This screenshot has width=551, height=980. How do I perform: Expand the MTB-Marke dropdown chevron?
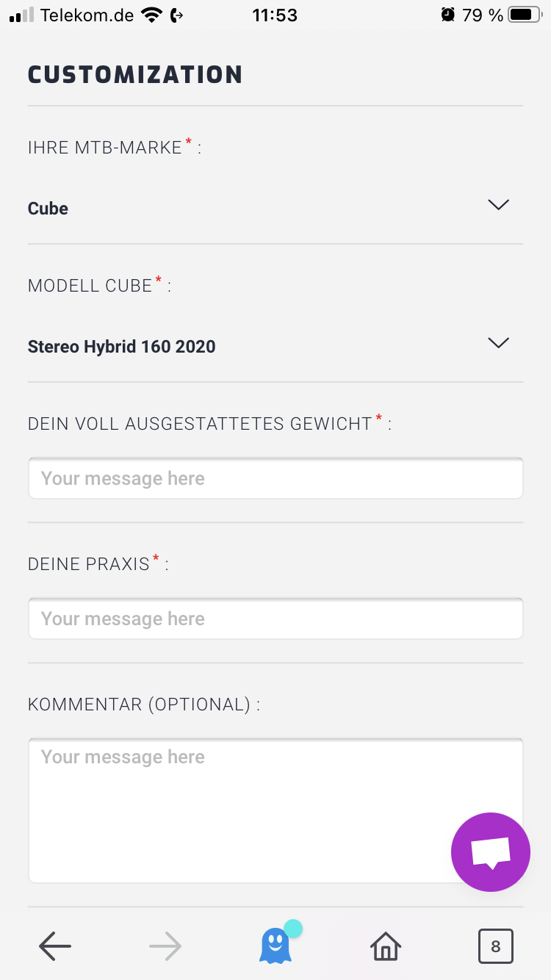point(498,205)
